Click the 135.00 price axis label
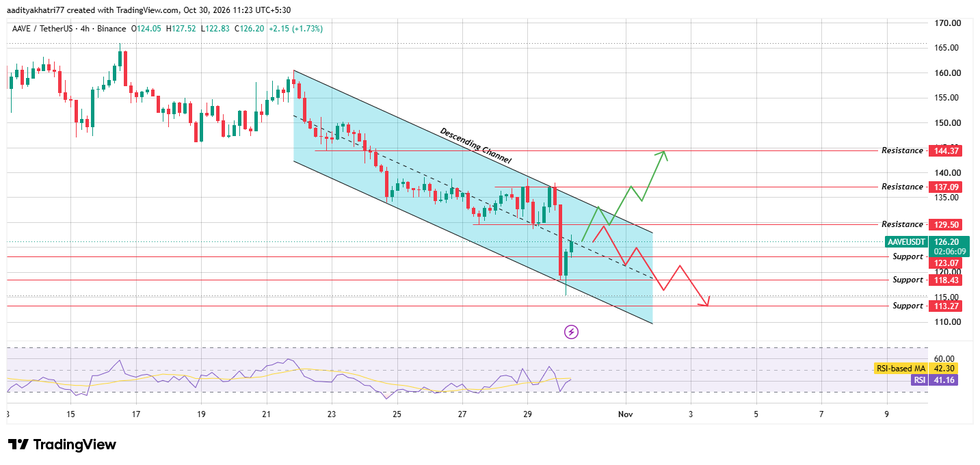980x465 pixels. click(946, 198)
